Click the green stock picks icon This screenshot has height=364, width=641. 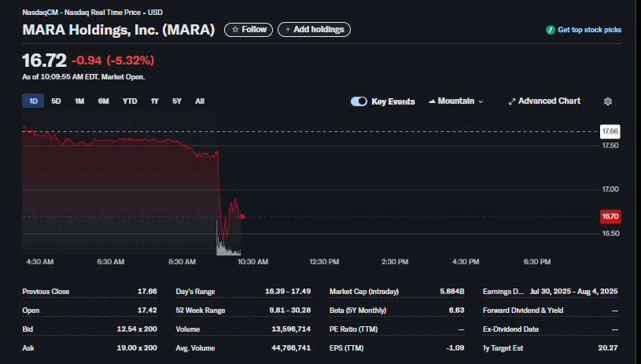[551, 30]
